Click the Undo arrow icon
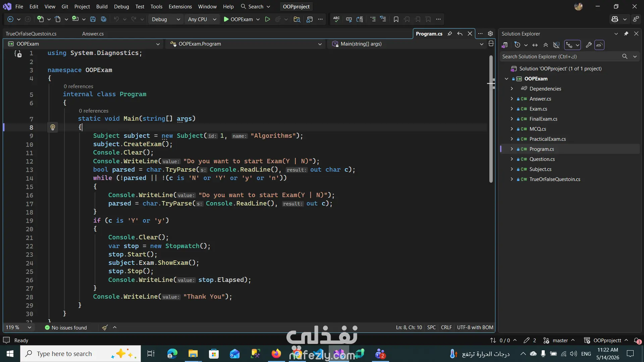The height and width of the screenshot is (362, 644). [x=116, y=19]
